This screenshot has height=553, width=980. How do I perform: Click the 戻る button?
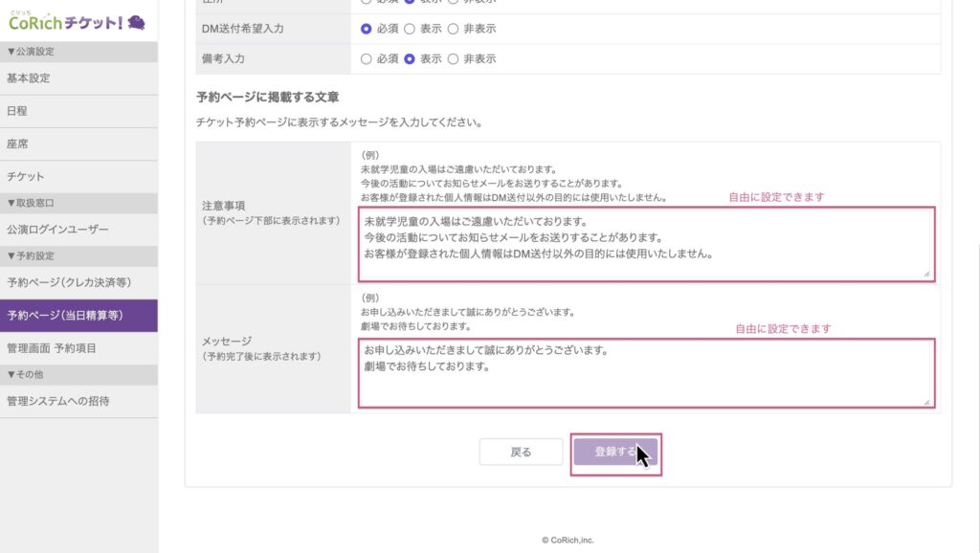[x=521, y=453]
